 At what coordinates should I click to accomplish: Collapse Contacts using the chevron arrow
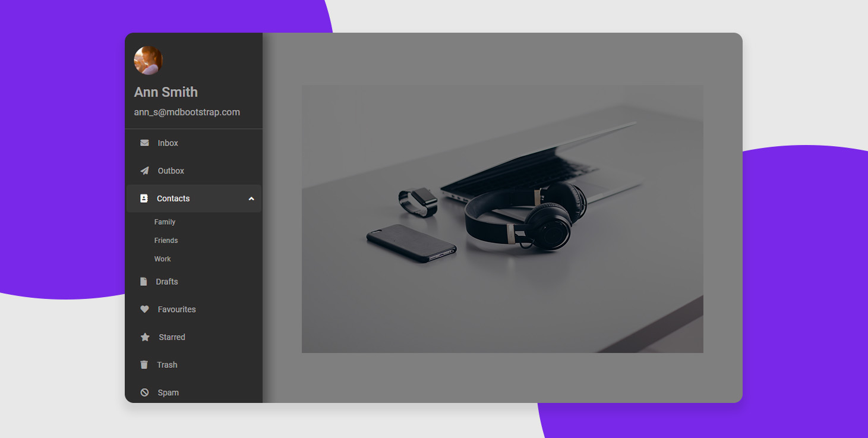pyautogui.click(x=251, y=198)
